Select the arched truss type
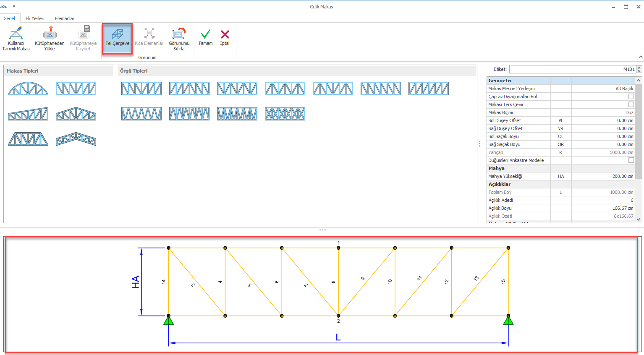The height and width of the screenshot is (355, 644). (x=28, y=89)
